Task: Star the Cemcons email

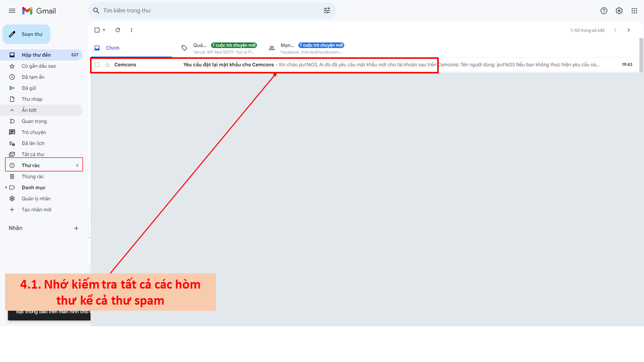Action: (x=107, y=65)
